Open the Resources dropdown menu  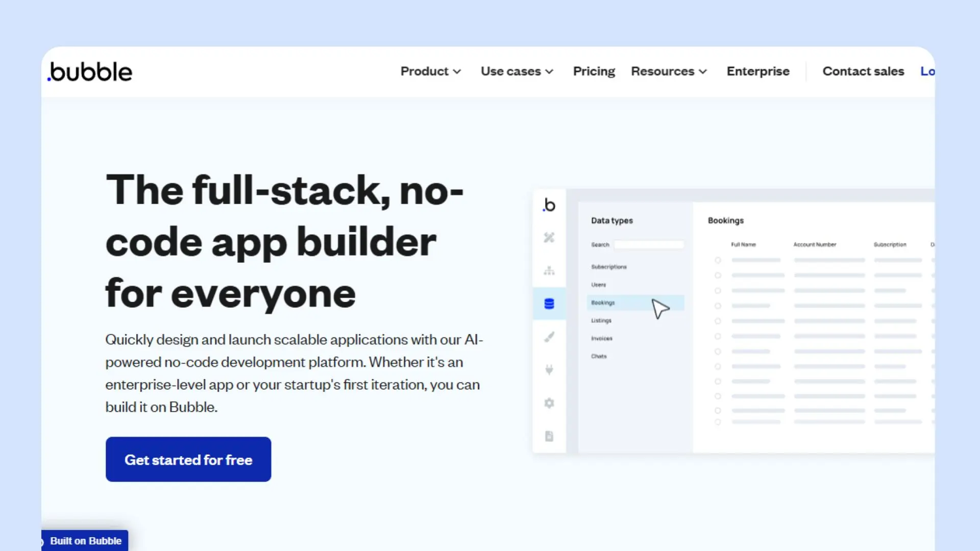[x=669, y=71]
